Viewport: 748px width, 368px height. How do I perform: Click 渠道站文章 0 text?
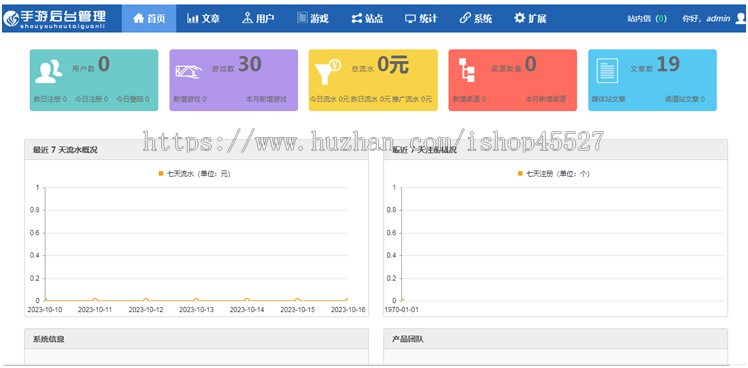coord(685,99)
